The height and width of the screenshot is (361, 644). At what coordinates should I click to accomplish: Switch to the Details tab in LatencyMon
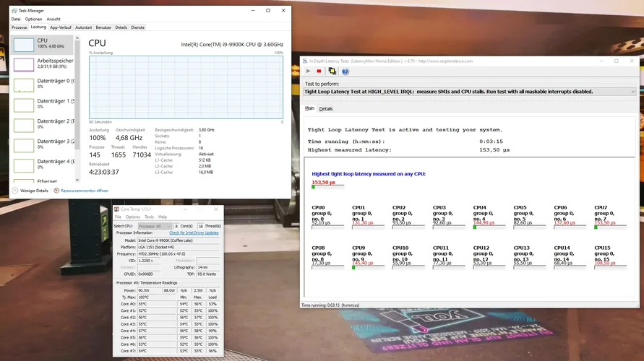coord(326,109)
